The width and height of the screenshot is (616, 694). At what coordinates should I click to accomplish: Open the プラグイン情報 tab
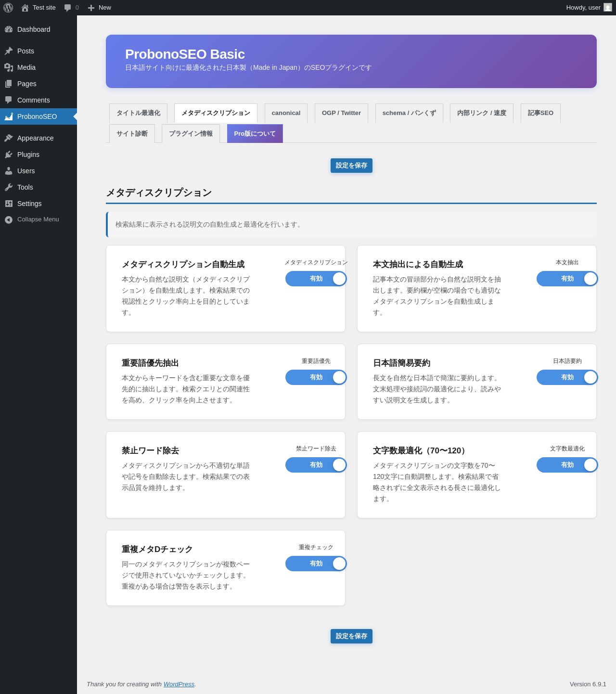point(191,134)
